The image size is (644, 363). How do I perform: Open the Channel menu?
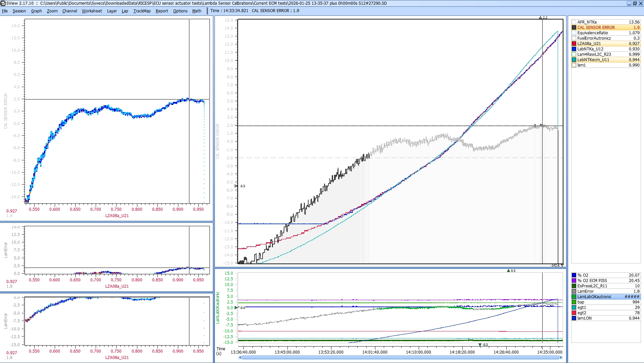click(x=70, y=11)
